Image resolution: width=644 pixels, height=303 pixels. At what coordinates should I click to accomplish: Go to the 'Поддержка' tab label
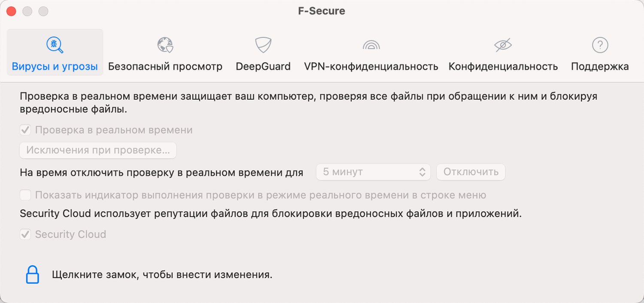click(x=600, y=67)
